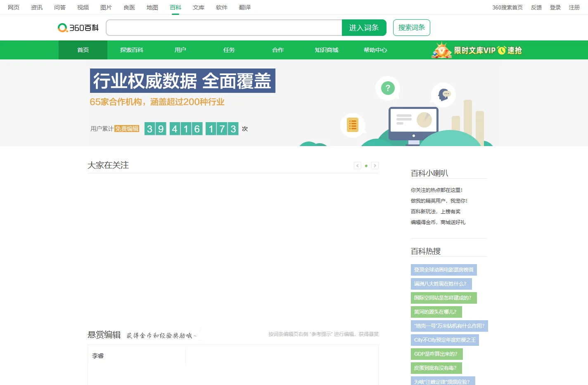
Task: Click hot search 黄河的源头在哪儿?
Action: tap(436, 312)
